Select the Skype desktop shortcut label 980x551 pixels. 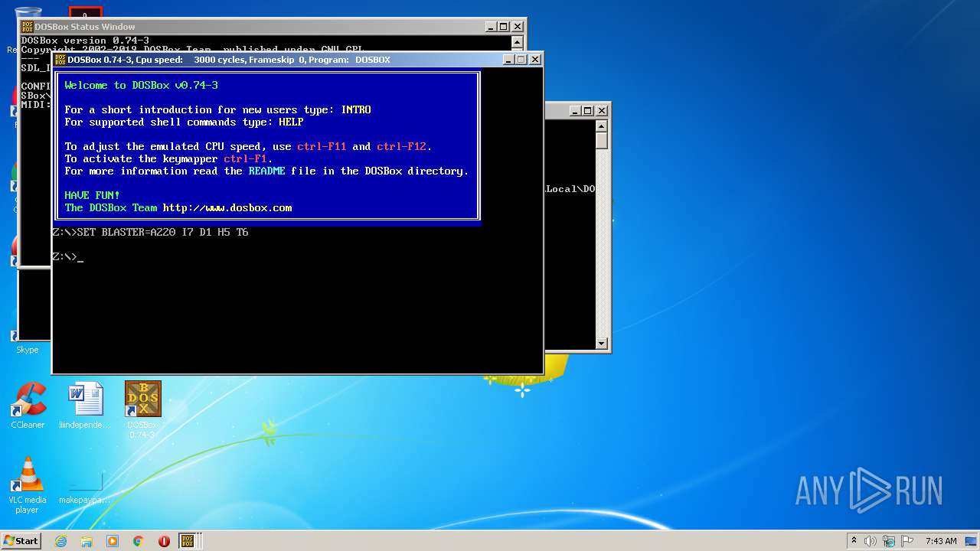tap(28, 350)
